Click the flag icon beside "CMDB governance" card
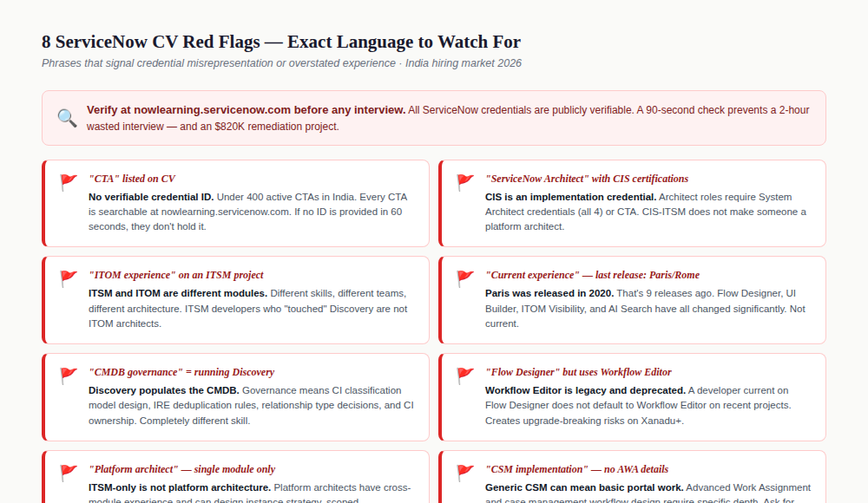This screenshot has width=868, height=503. pyautogui.click(x=69, y=376)
